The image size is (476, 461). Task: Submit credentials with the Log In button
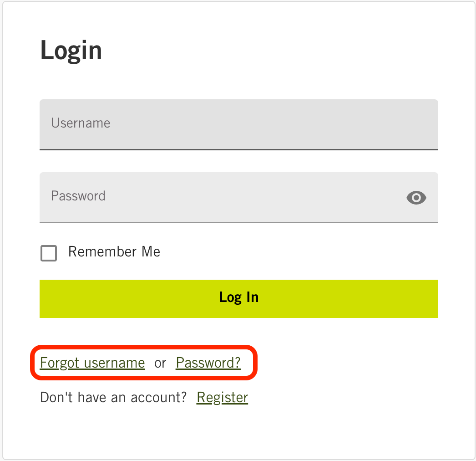(238, 299)
